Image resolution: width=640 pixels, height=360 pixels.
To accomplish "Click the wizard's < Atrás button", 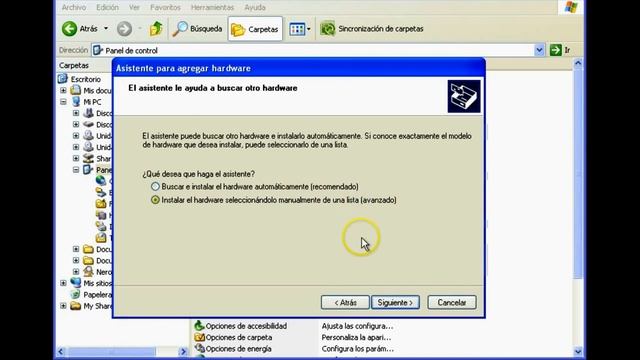I will coord(345,302).
